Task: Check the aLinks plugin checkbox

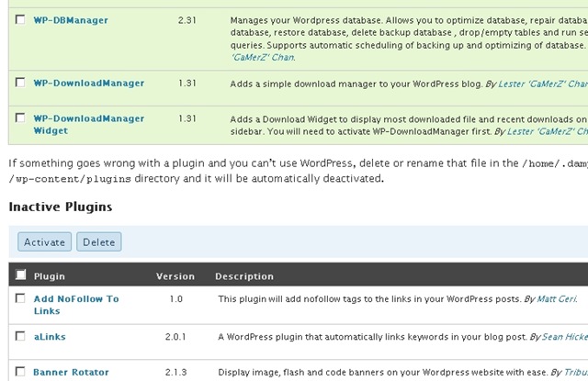Action: coord(20,336)
